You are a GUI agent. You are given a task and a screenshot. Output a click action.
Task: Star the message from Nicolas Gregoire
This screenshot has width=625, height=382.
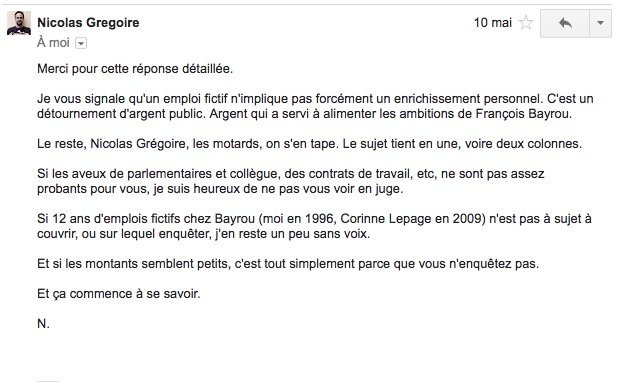coord(526,23)
